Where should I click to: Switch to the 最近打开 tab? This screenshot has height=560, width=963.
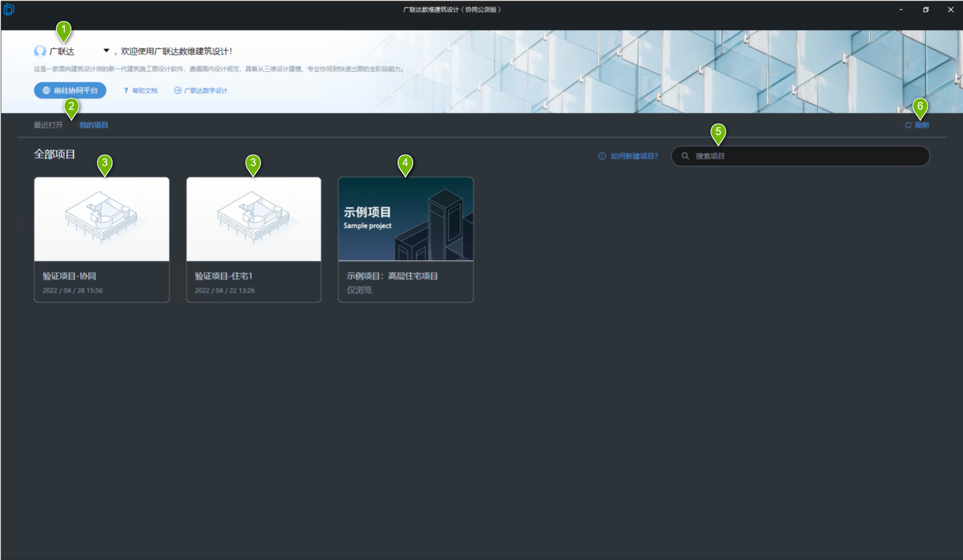point(48,125)
